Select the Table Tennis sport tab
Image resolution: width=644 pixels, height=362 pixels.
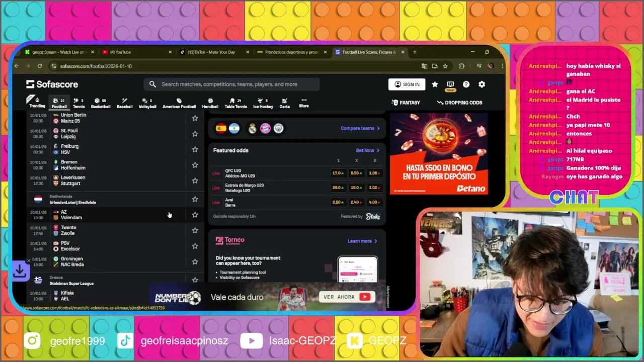click(x=235, y=103)
